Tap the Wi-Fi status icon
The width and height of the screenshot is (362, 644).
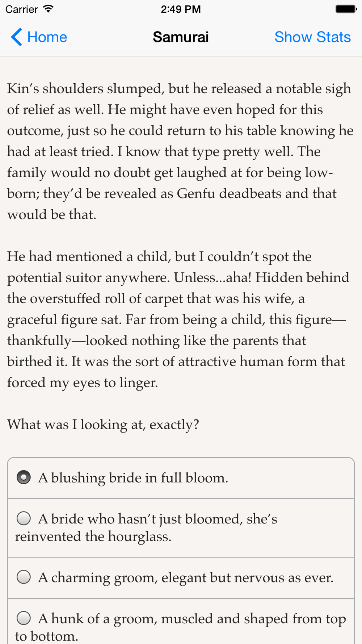[x=48, y=9]
